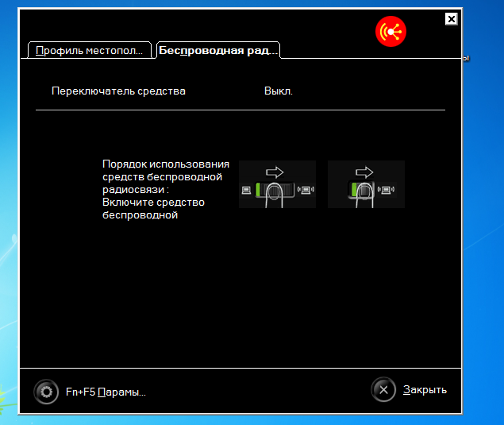
Task: Click the wireless usage instruction text
Action: pyautogui.click(x=165, y=189)
